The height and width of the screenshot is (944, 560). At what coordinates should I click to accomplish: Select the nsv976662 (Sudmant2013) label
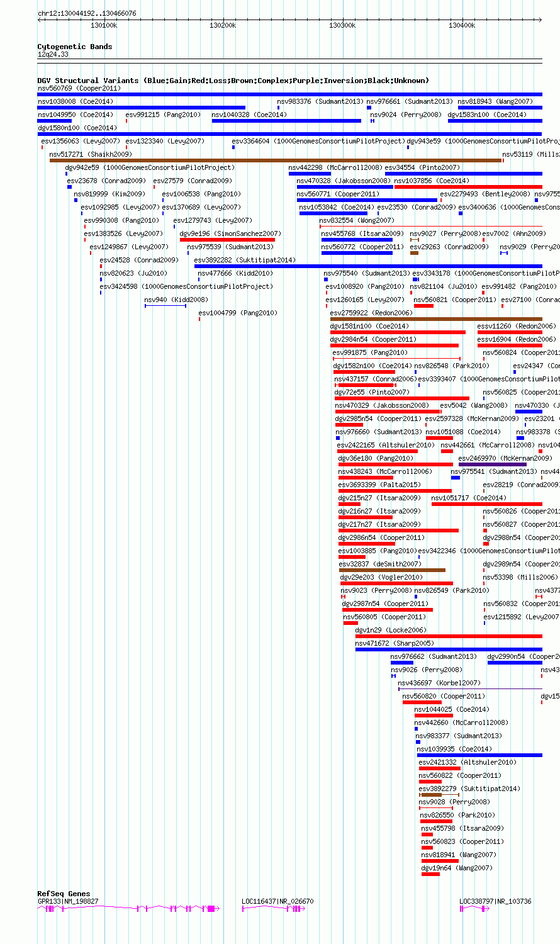pyautogui.click(x=434, y=656)
